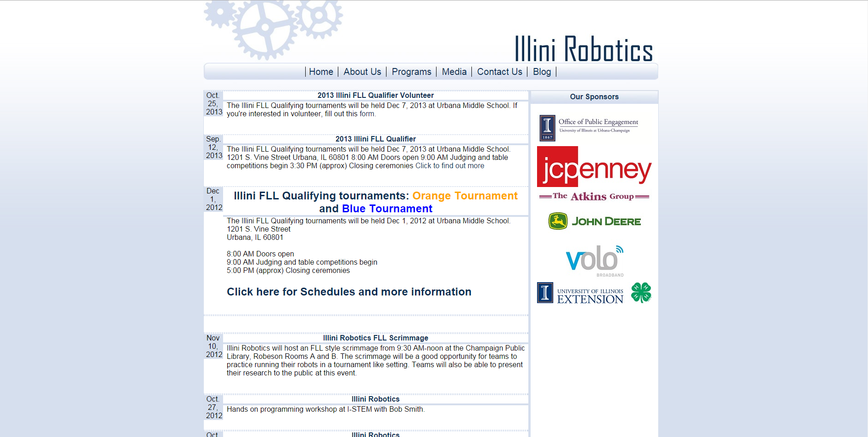868x437 pixels.
Task: Select 'Illini Robotics FLL Scrimmage' heading
Action: pyautogui.click(x=375, y=338)
